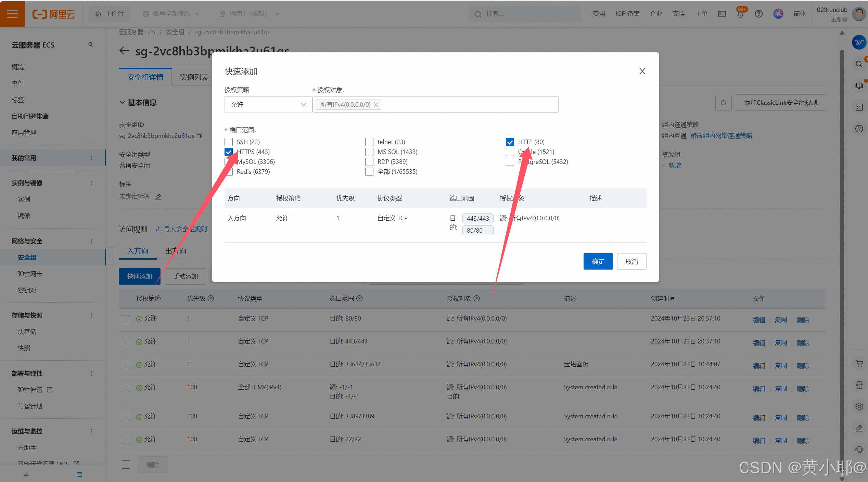Collapse the 基本信息 section
This screenshot has height=482, width=868.
tap(122, 103)
